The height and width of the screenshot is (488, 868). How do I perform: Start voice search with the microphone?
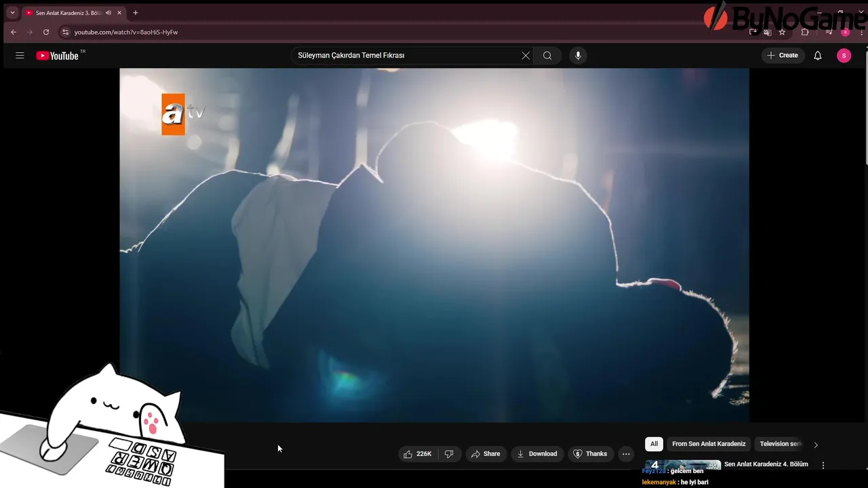coord(578,56)
